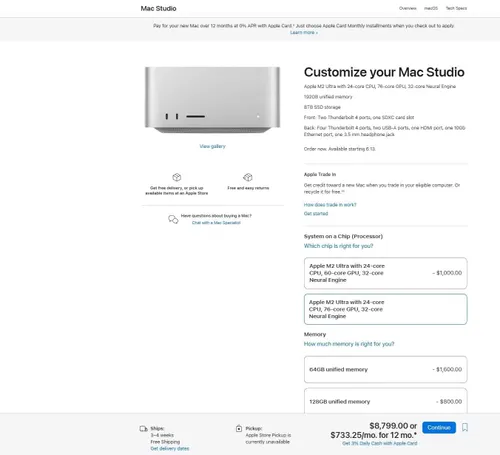Choose 64GB unified memory option

click(x=385, y=369)
